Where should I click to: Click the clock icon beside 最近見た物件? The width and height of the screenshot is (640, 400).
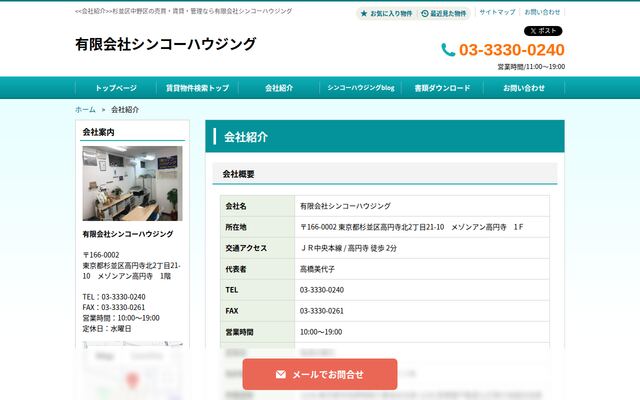(424, 13)
